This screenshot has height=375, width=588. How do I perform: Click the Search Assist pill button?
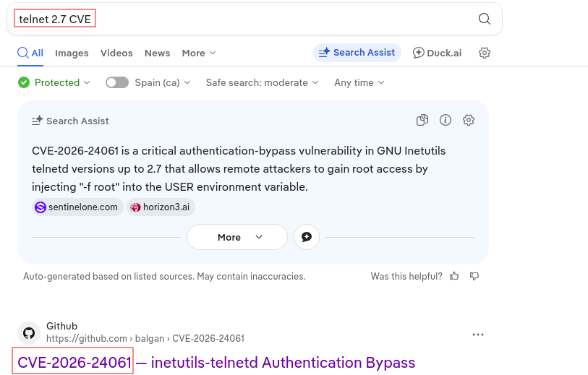tap(357, 53)
